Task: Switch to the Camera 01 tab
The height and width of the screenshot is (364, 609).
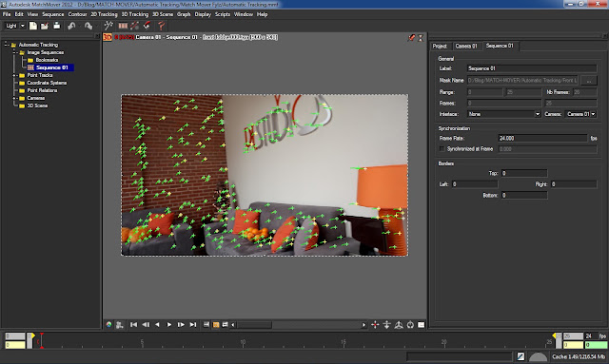Action: 466,46
